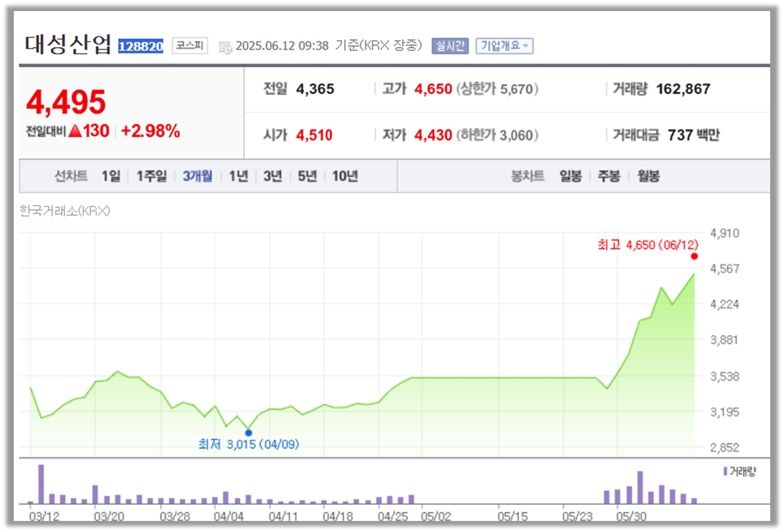Select the highlighted stock code 128820
The image size is (784, 532).
141,46
